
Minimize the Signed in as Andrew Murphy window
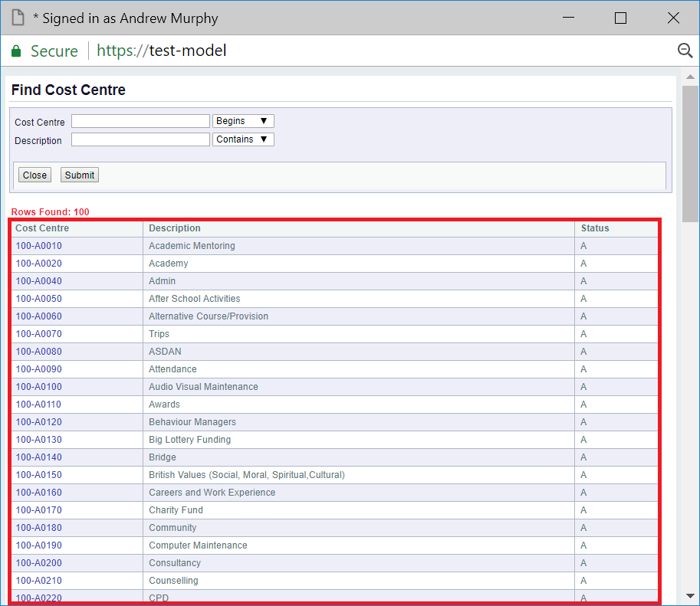coord(568,18)
